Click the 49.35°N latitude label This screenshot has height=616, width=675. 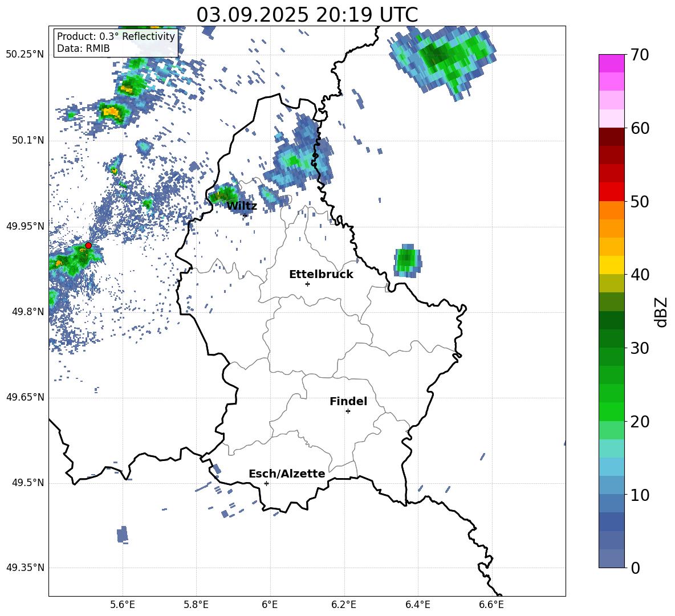(x=25, y=568)
